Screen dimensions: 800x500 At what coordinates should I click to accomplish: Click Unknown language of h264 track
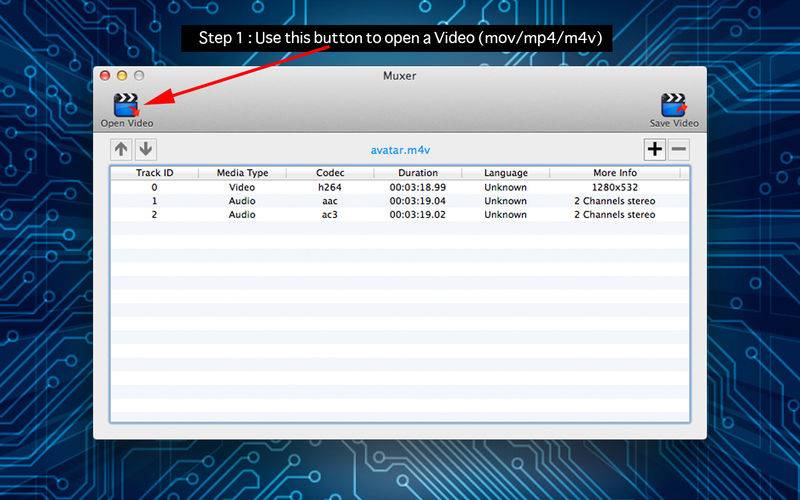pyautogui.click(x=506, y=187)
